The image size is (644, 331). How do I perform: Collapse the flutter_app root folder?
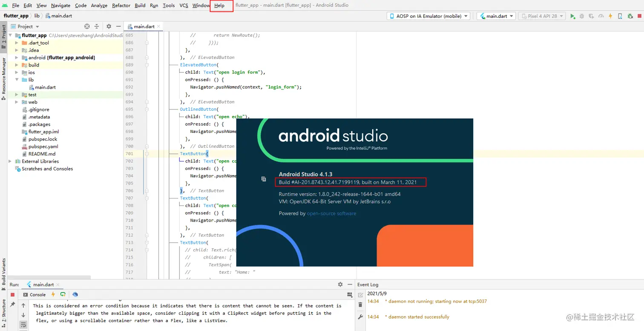[x=11, y=35]
